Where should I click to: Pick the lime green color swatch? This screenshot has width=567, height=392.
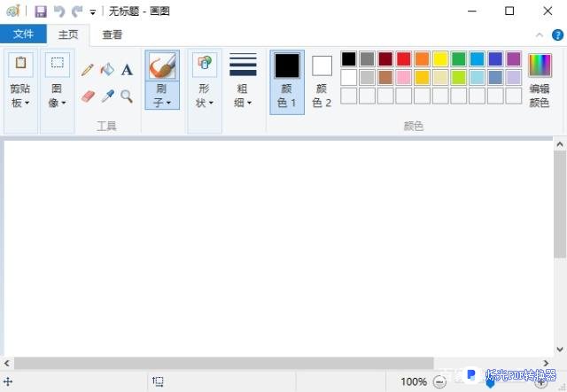pyautogui.click(x=459, y=77)
